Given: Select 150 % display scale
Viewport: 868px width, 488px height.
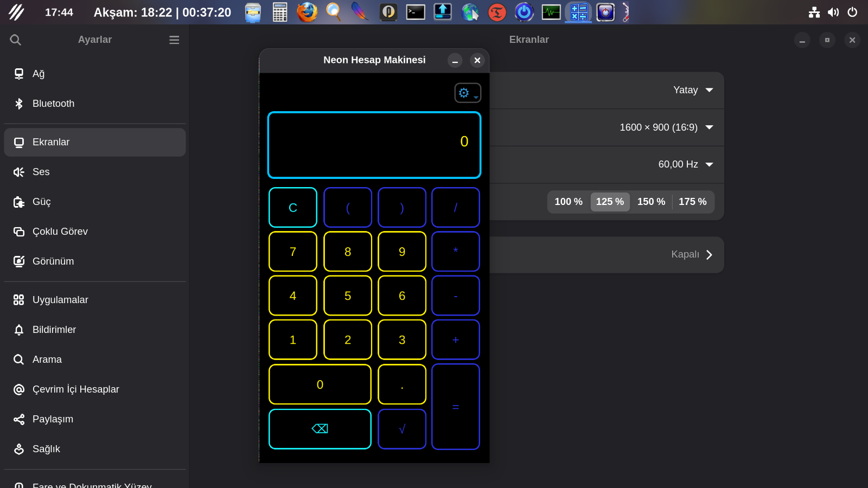Looking at the screenshot, I should (x=651, y=202).
